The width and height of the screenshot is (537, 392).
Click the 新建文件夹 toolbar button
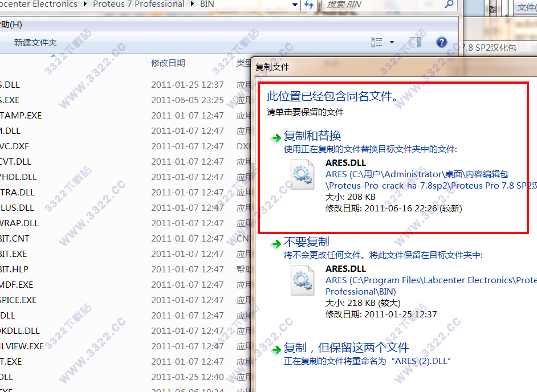35,43
